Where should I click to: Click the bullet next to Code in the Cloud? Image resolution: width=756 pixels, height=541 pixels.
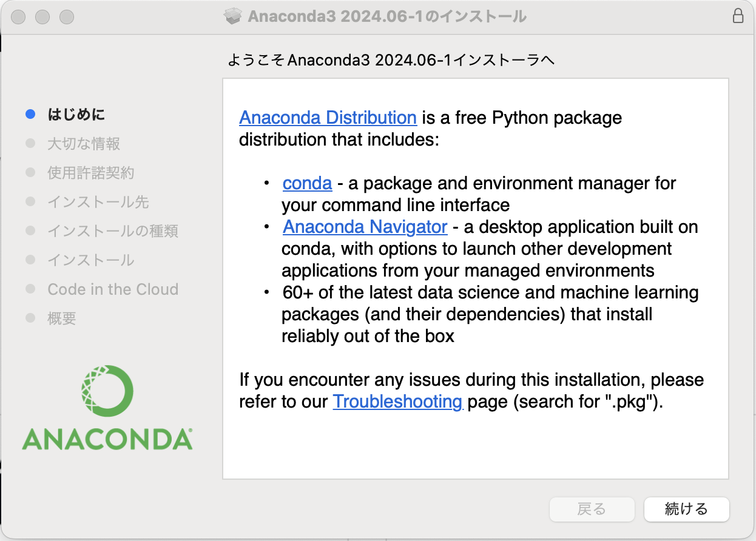point(31,289)
